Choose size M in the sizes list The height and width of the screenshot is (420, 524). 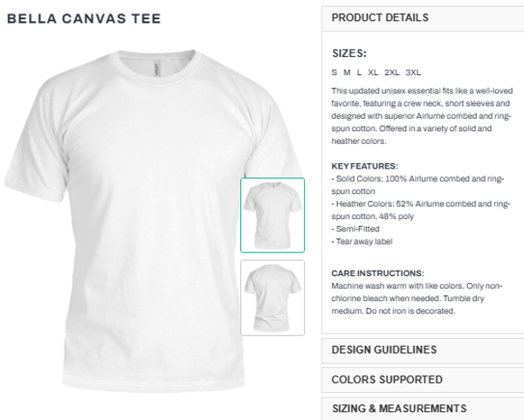347,72
